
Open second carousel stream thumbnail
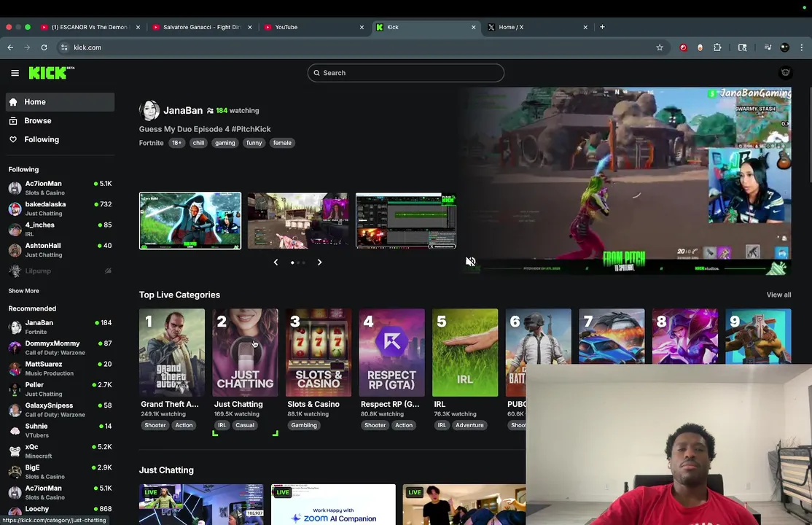[x=298, y=221]
